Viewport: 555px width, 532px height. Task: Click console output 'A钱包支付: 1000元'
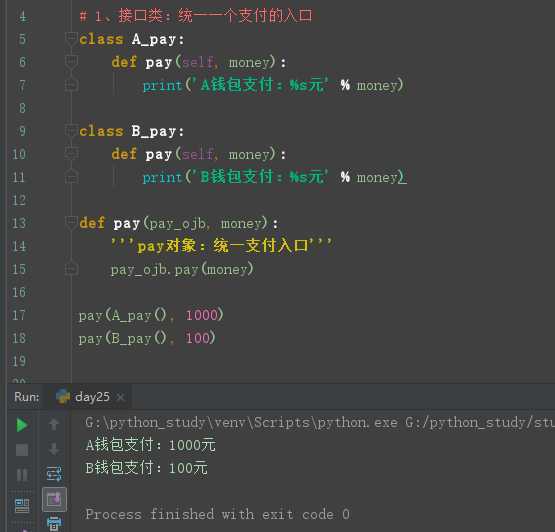[150, 445]
